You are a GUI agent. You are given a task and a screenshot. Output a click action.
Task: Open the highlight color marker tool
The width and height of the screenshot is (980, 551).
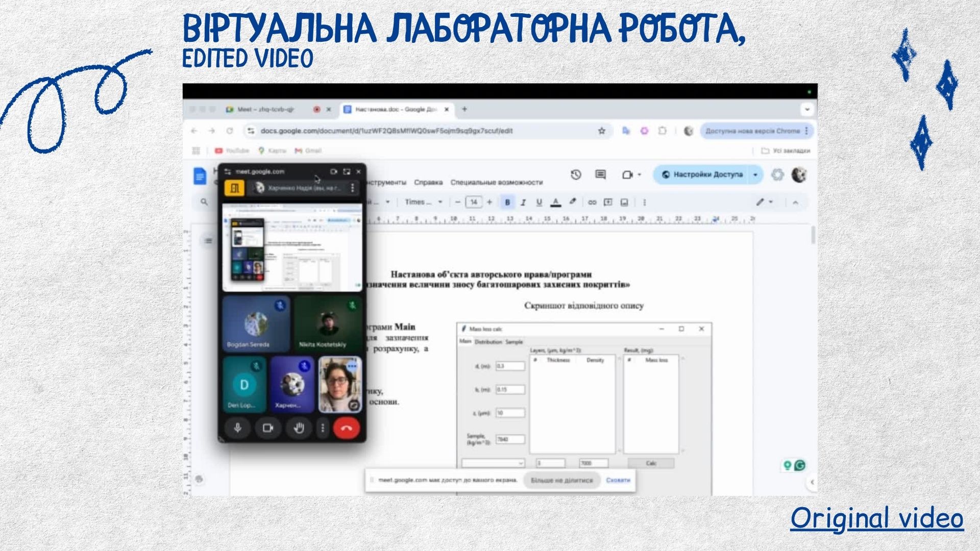(573, 202)
